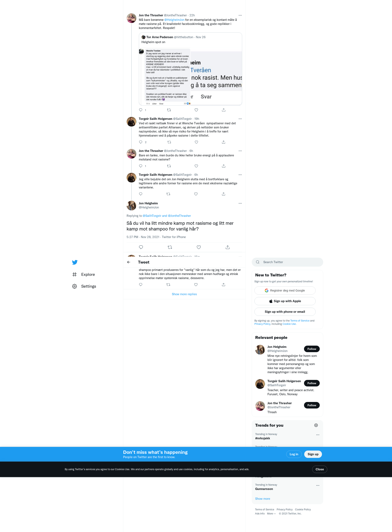
Task: Retweet Jon the Thrasher's 22h tweet
Action: [x=169, y=110]
